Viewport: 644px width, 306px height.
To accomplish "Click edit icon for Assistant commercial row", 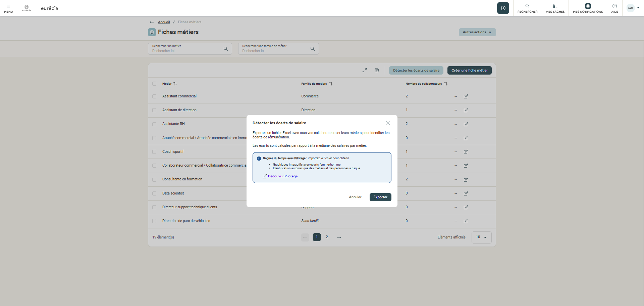I will pos(466,96).
